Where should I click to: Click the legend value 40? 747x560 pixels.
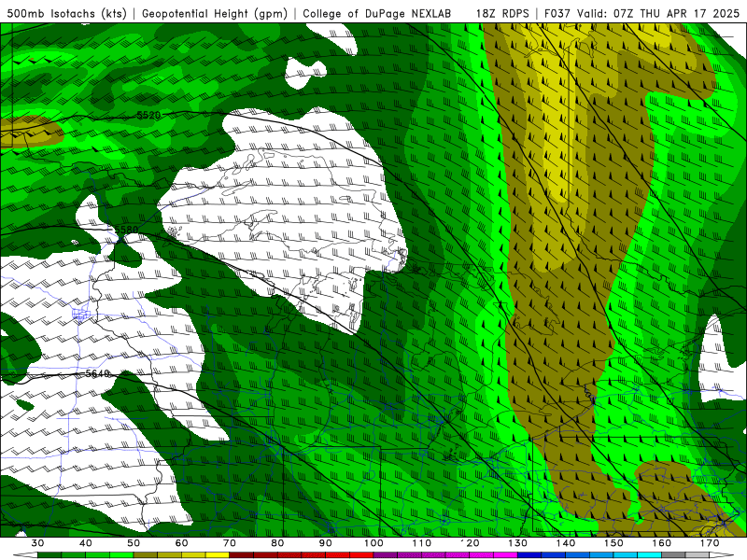[x=86, y=543]
